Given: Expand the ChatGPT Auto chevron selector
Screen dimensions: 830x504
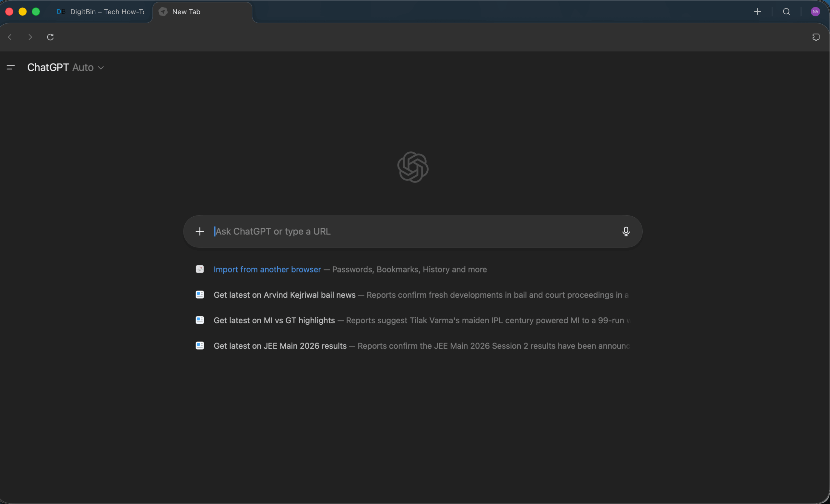Looking at the screenshot, I should coord(101,68).
